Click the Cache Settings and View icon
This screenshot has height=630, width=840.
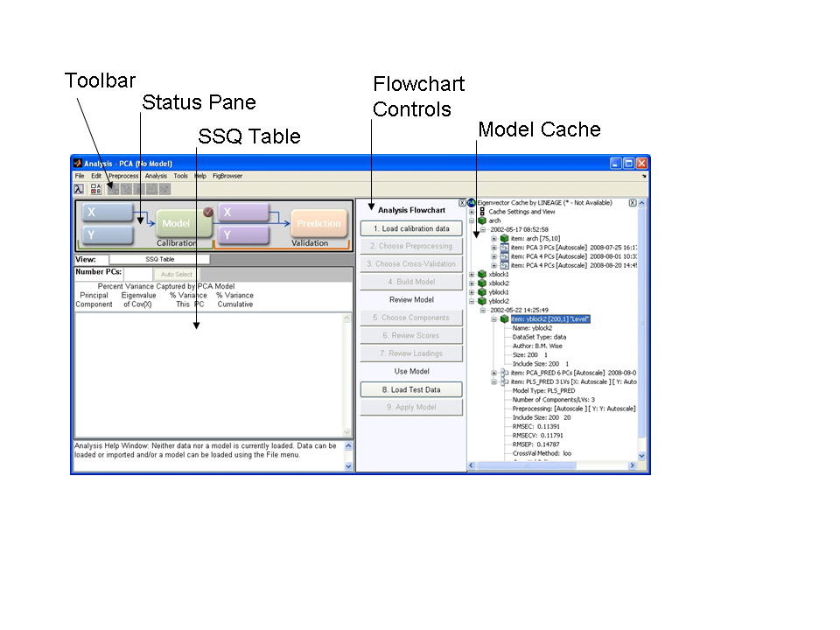pos(482,212)
